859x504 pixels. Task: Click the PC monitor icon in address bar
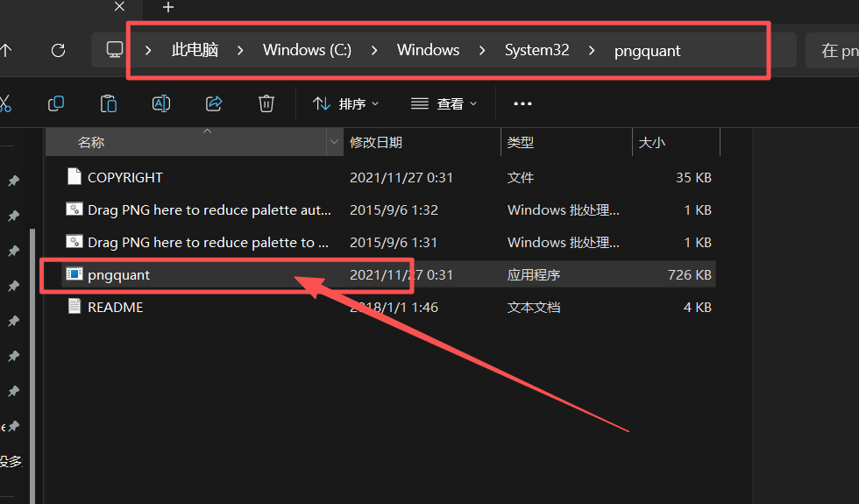click(115, 50)
